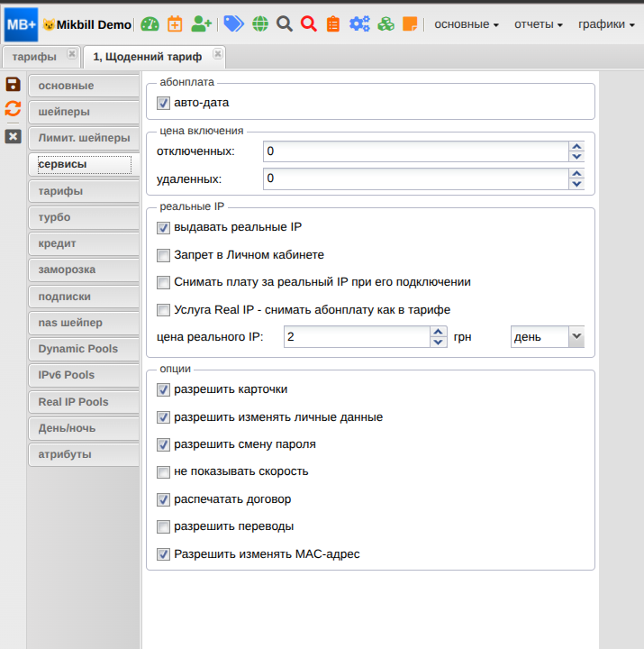
Task: Open the день period dropdown
Action: click(x=548, y=337)
